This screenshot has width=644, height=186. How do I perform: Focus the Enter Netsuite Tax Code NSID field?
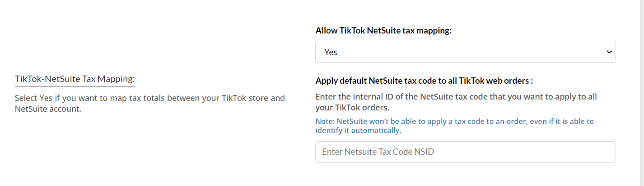pos(465,152)
